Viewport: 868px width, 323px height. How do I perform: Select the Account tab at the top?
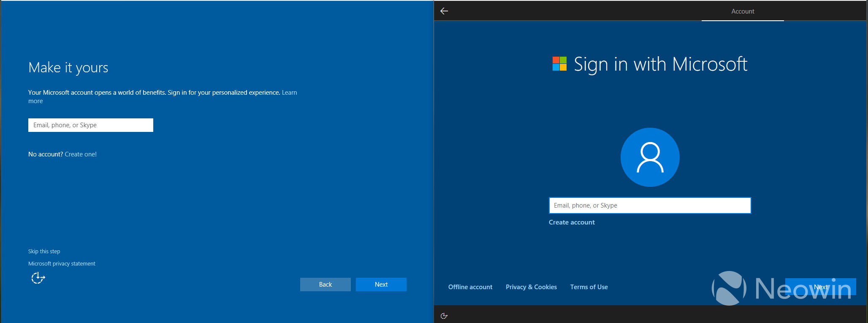(743, 11)
